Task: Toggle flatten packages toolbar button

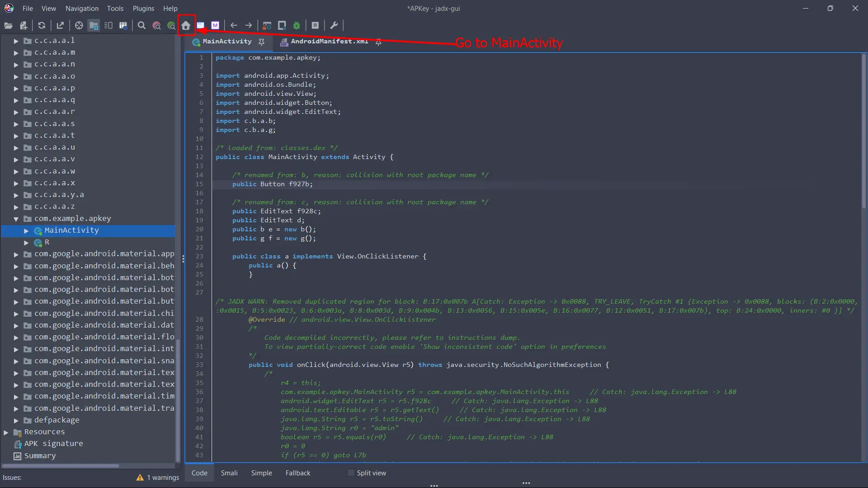Action: (x=94, y=26)
